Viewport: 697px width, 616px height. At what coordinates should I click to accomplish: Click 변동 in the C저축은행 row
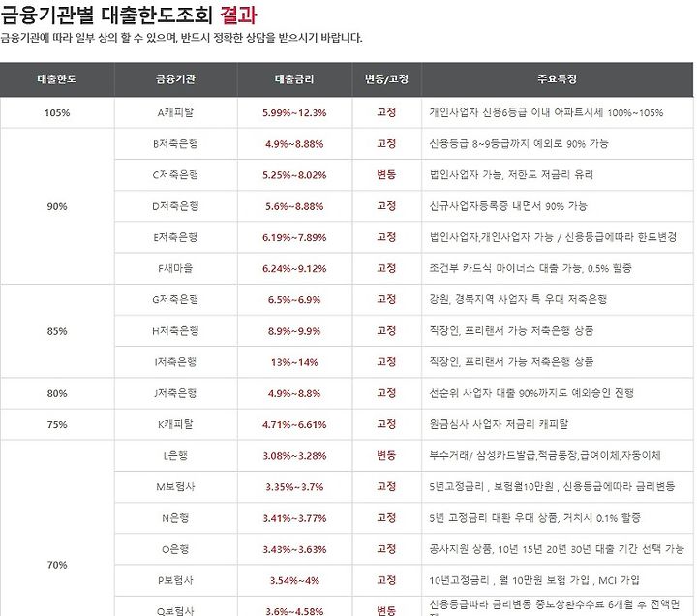tap(386, 174)
